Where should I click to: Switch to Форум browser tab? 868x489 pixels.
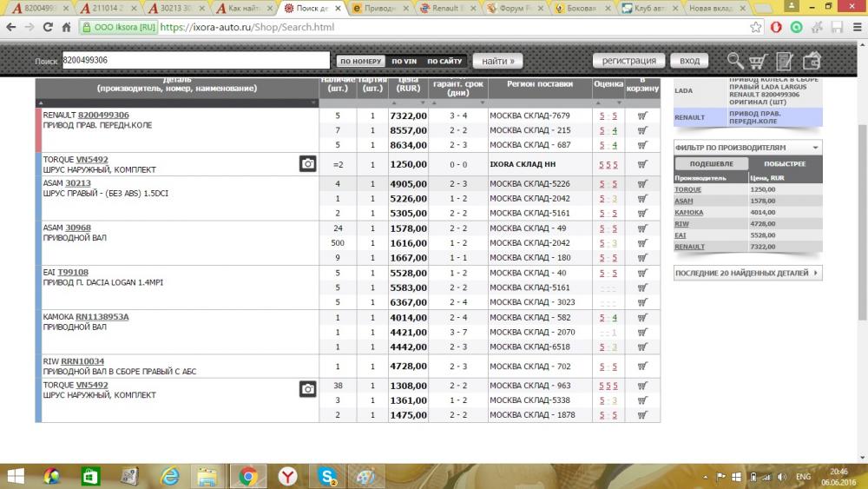pyautogui.click(x=513, y=9)
